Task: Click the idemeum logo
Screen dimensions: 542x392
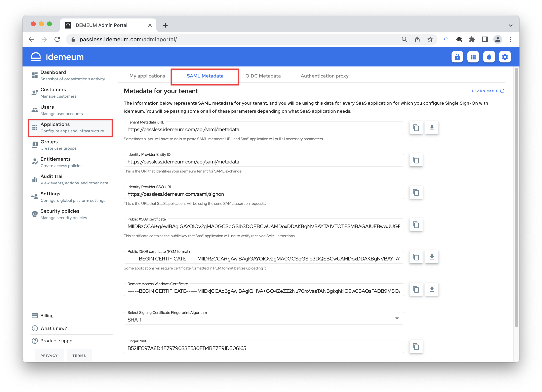Action: click(x=57, y=57)
